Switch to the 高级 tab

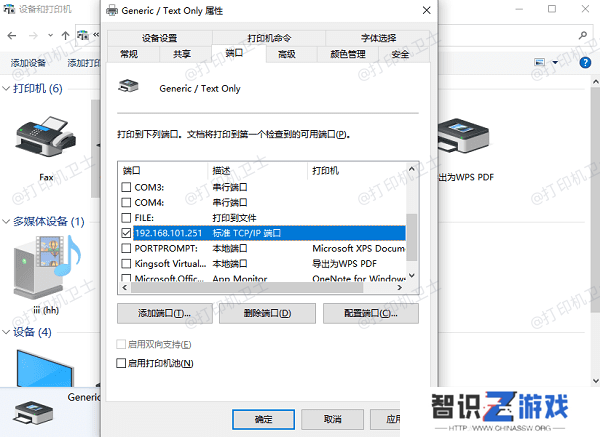(x=287, y=54)
